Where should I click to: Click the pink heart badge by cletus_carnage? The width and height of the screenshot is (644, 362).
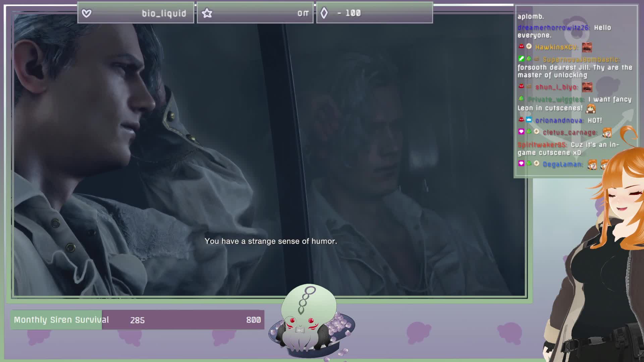[x=521, y=132]
